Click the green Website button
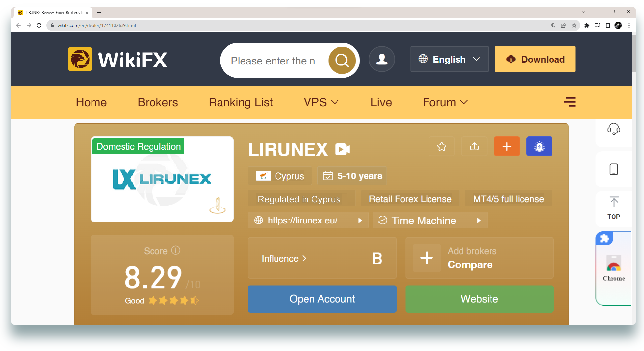This screenshot has width=644, height=351. click(x=480, y=299)
